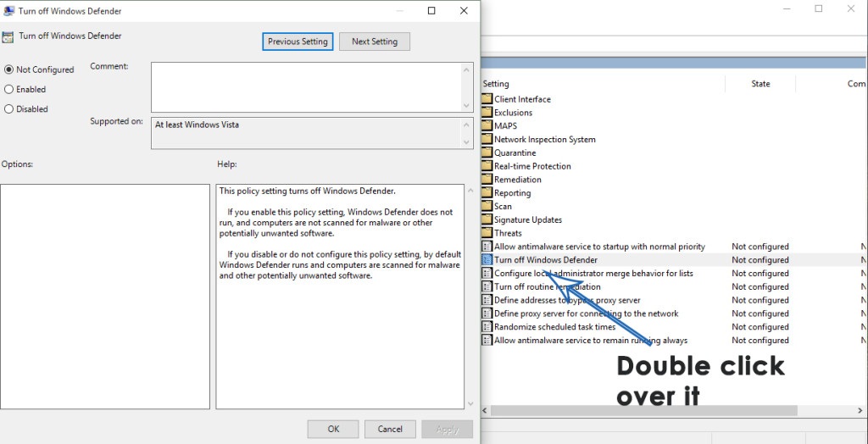
Task: Click the policy icon for Allow antimalware startup normal priority
Action: pyautogui.click(x=487, y=247)
